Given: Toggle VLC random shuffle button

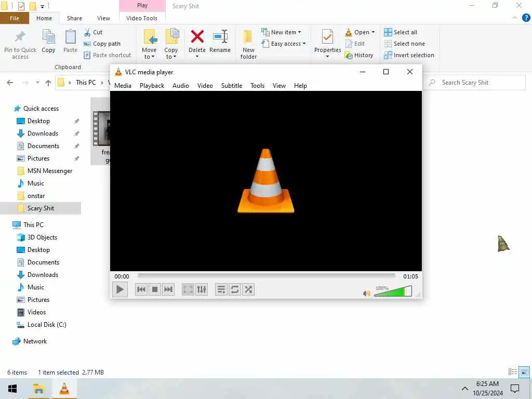Looking at the screenshot, I should 248,289.
